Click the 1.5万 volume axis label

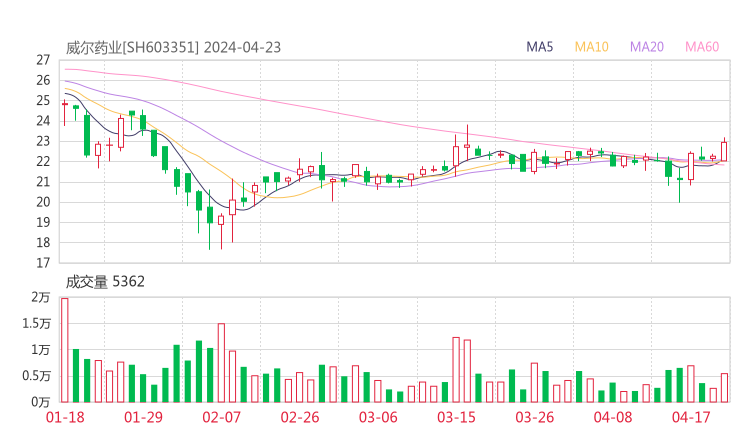[x=36, y=324]
